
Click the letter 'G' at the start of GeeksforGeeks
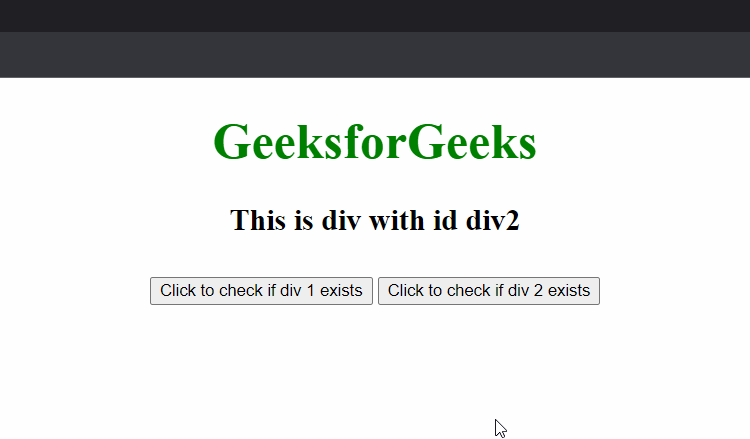pyautogui.click(x=231, y=142)
